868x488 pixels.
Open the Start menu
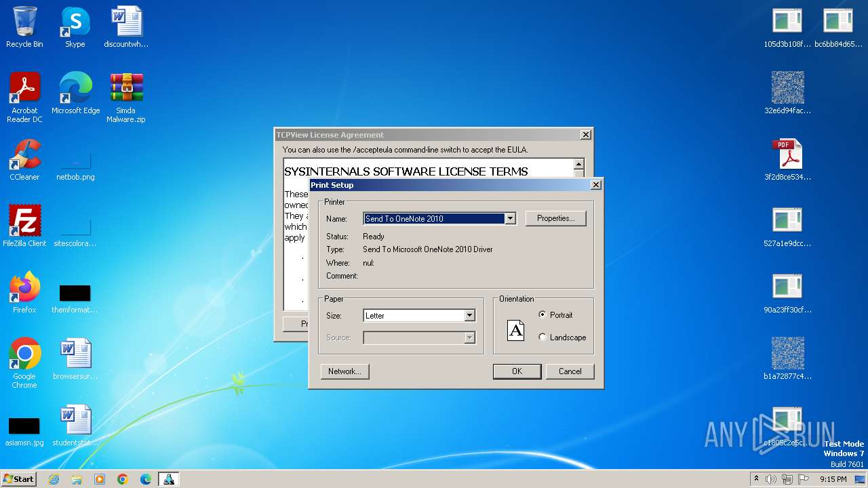(18, 479)
